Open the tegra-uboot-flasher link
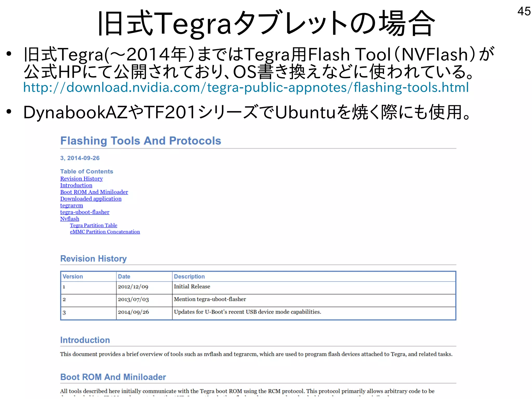Image resolution: width=532 pixels, height=399 pixels. point(85,212)
